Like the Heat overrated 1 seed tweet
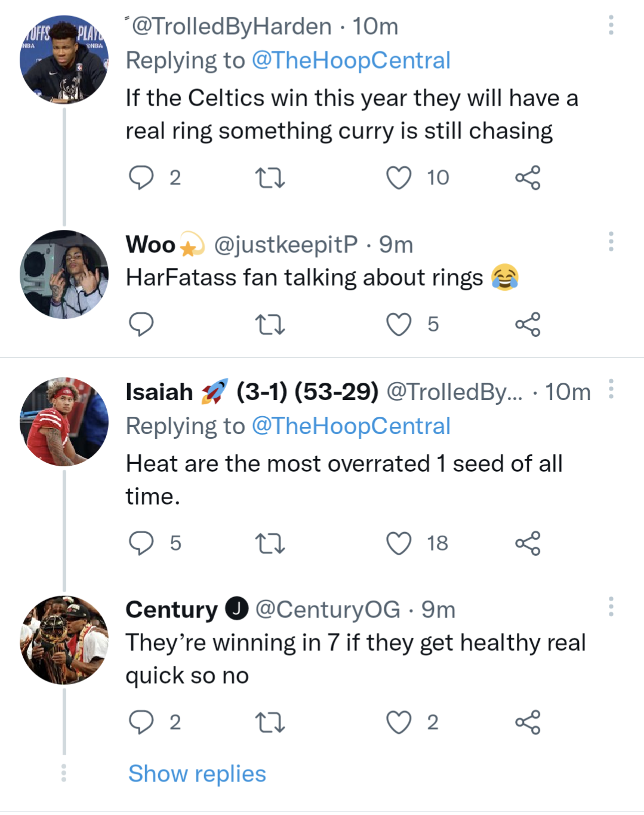 tap(399, 543)
